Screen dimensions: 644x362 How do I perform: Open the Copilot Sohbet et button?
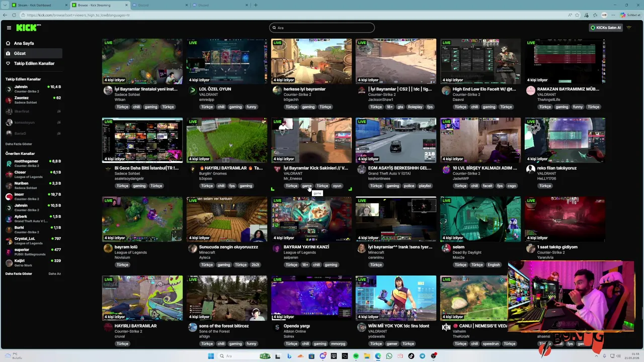pos(630,15)
